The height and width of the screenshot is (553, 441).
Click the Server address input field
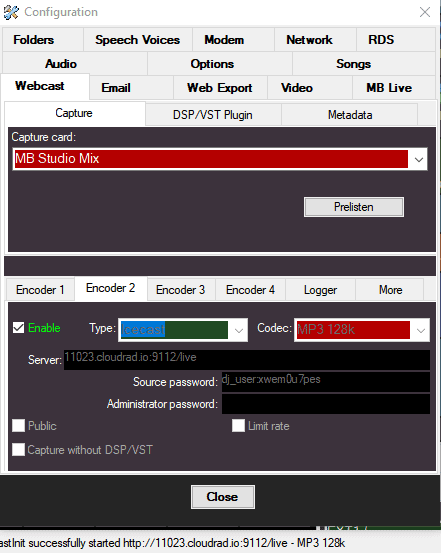pyautogui.click(x=247, y=360)
